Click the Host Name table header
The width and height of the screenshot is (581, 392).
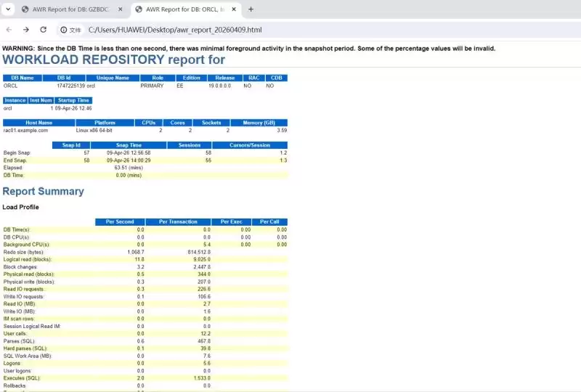(39, 123)
